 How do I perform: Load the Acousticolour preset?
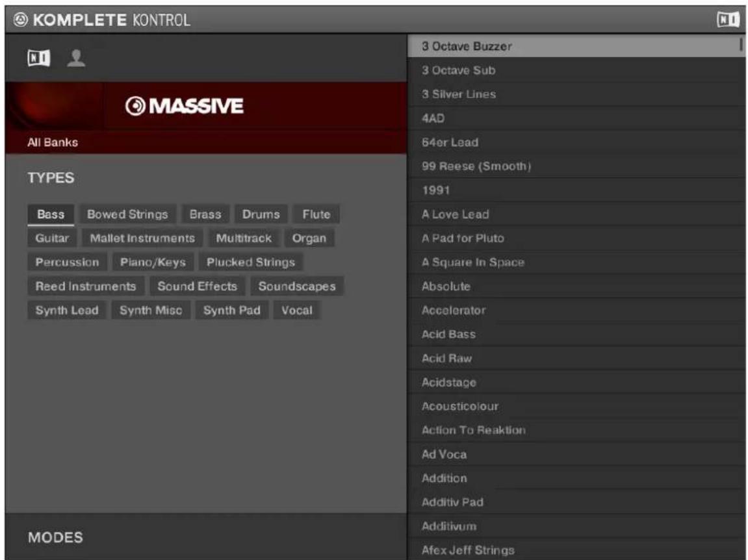click(576, 406)
